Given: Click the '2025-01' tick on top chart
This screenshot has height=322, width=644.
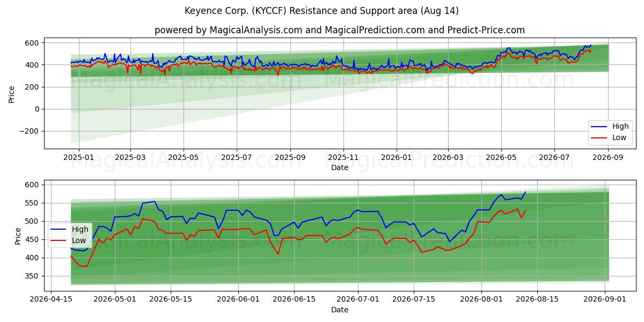Looking at the screenshot, I should tap(79, 158).
